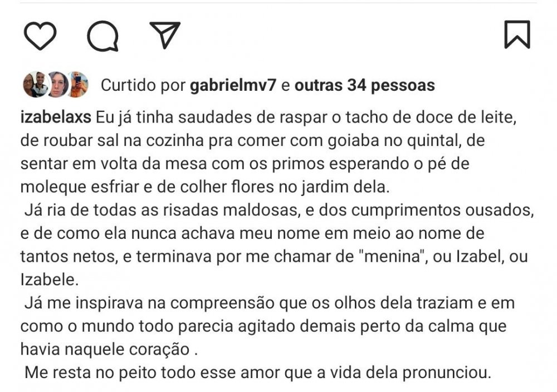Screen dimensions: 557x392
Task: Visit the gabrielmv7 profile link
Action: pos(233,86)
